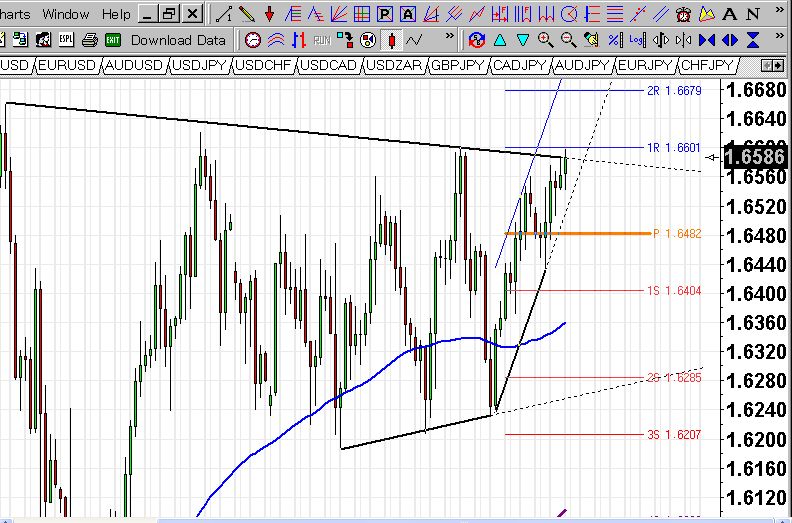792x523 pixels.
Task: Click the tab strip scroll arrows
Action: point(772,65)
